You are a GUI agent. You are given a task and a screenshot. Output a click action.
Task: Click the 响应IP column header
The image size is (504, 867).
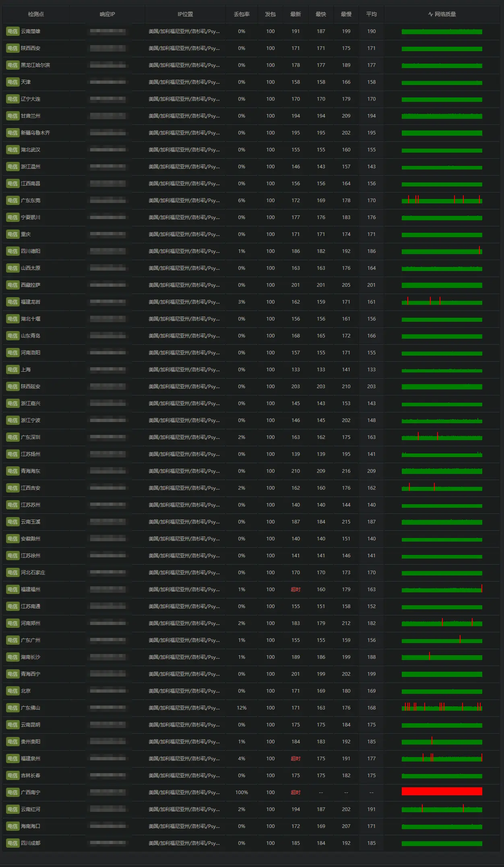tap(107, 14)
